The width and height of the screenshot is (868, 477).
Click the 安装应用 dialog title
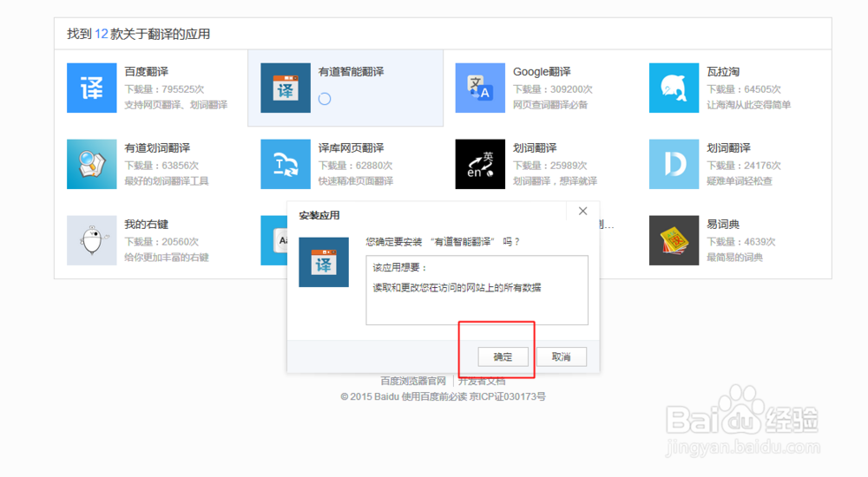[319, 215]
